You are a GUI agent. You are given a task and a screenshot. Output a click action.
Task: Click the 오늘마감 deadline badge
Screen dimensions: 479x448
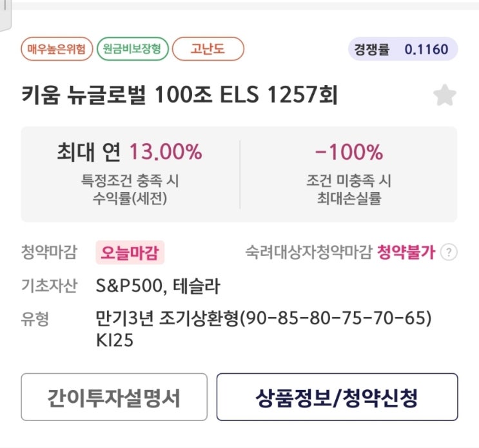point(130,252)
